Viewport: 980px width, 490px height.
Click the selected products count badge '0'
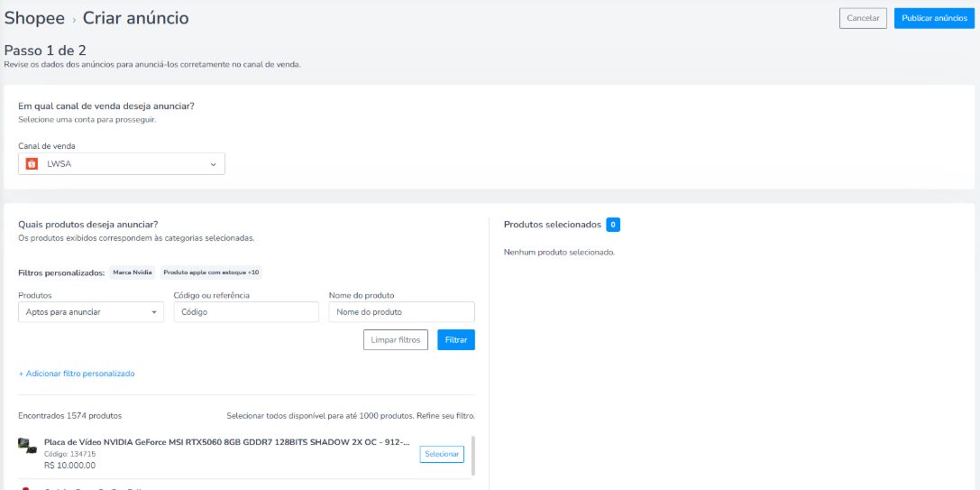pyautogui.click(x=613, y=225)
